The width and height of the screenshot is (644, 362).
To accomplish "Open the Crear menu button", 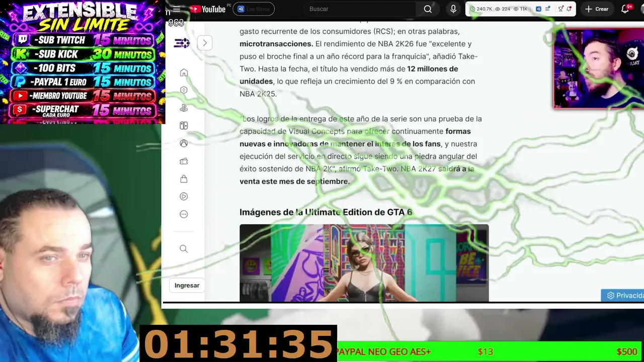I will pos(597,9).
